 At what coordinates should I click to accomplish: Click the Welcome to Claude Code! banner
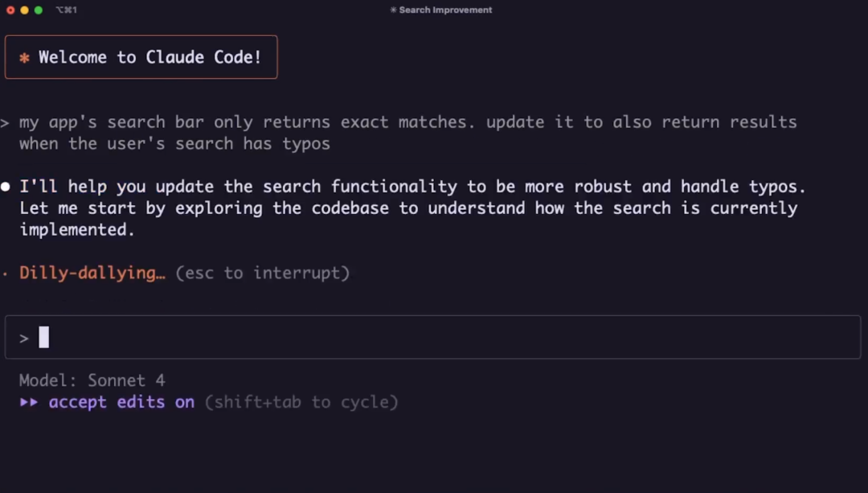pos(141,57)
